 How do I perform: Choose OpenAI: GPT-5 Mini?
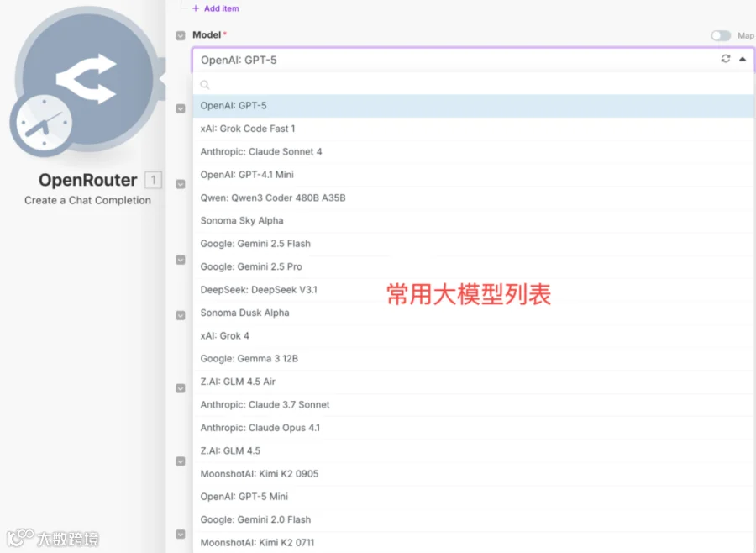473,497
